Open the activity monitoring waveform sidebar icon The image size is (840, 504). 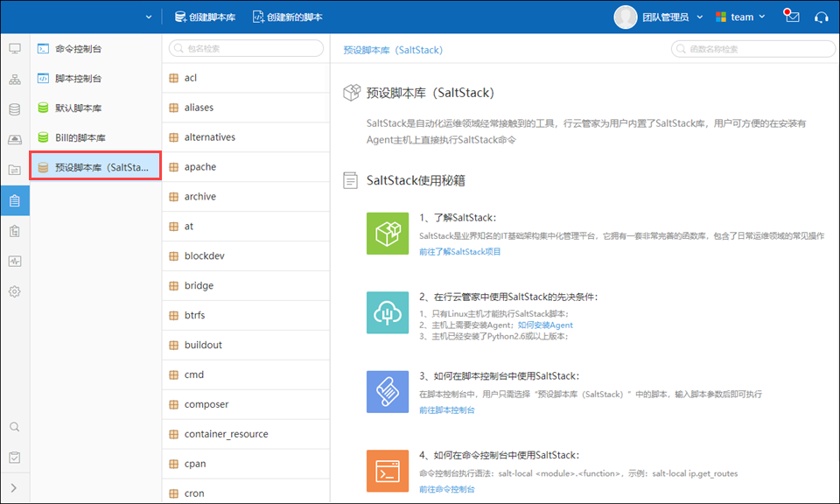pyautogui.click(x=15, y=261)
